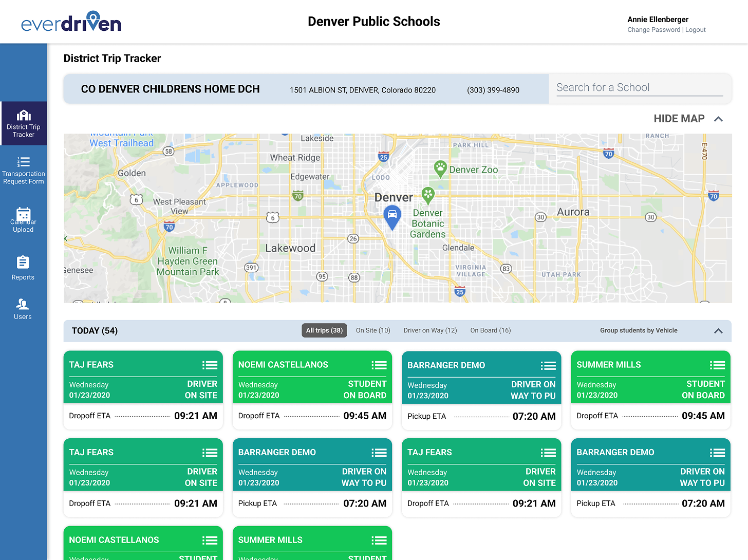Open Calendar Upload in sidebar

pos(24,220)
